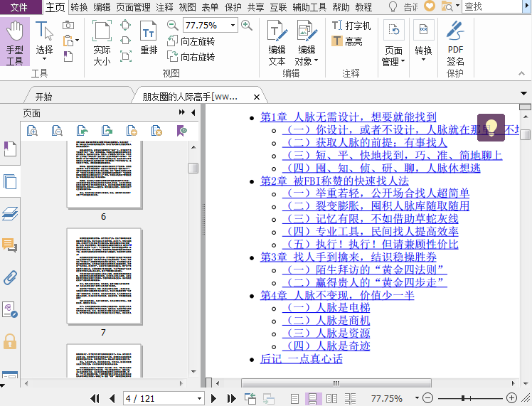Click the Find (查找) search field
This screenshot has width=532, height=406.
point(491,7)
